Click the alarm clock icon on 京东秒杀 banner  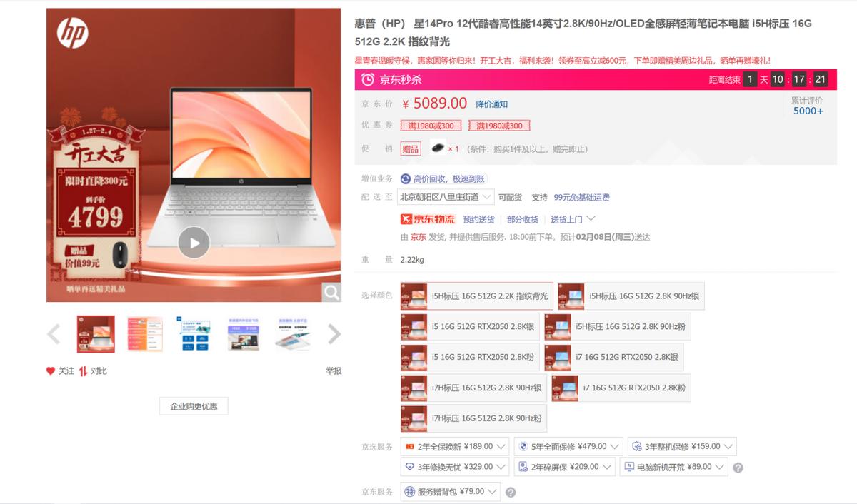point(369,80)
